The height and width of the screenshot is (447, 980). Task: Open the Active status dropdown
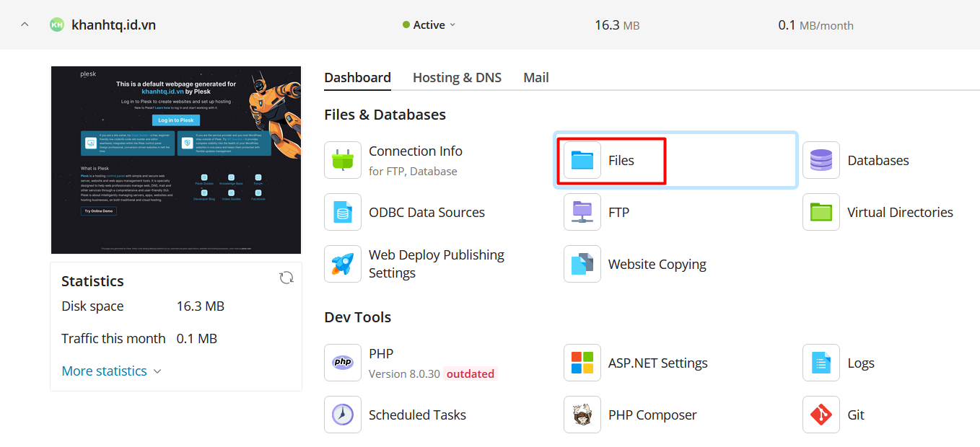429,25
